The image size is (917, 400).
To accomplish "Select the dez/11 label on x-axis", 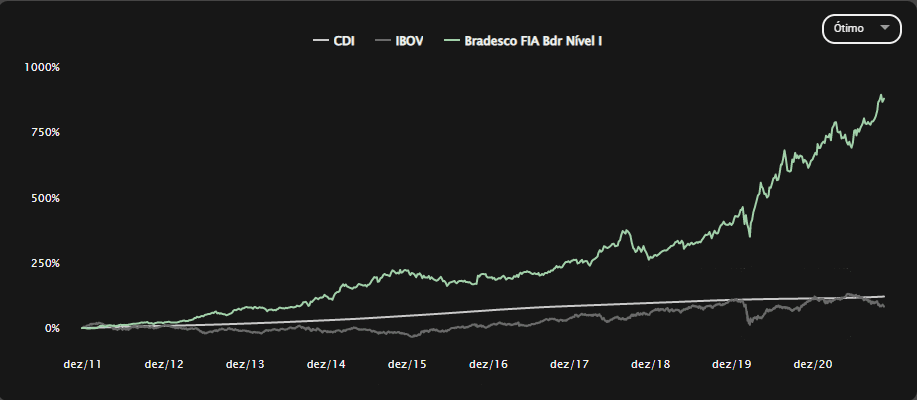I will [x=81, y=365].
